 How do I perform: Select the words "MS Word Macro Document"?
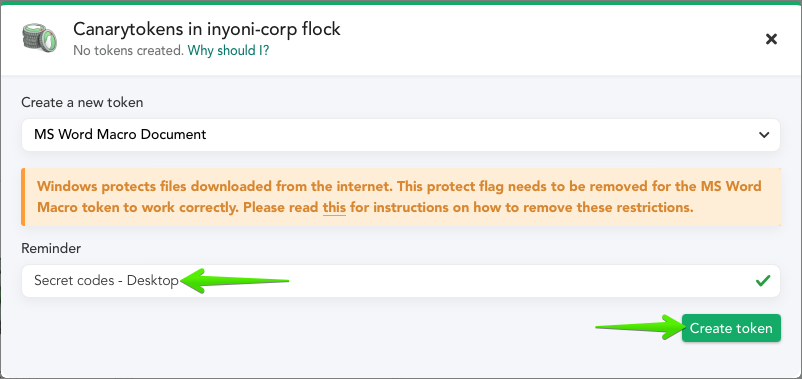(x=120, y=135)
